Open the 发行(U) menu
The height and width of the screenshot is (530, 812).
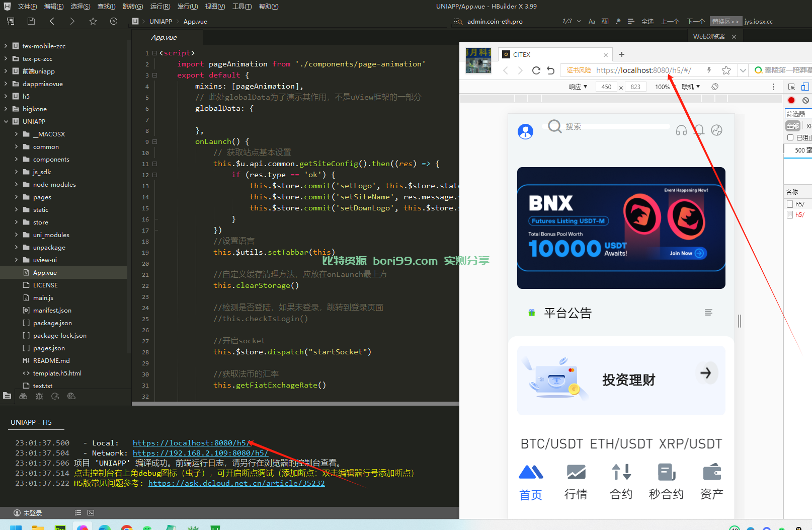pyautogui.click(x=188, y=7)
